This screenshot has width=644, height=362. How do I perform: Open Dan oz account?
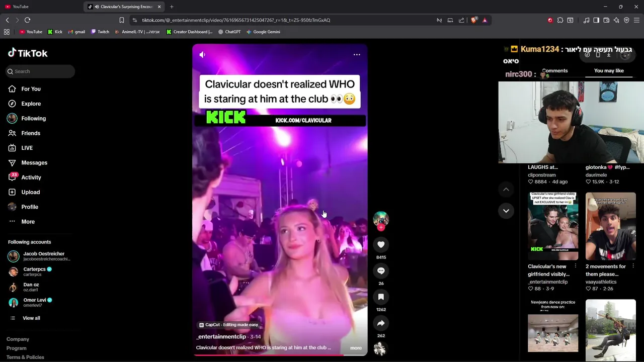[x=24, y=287]
